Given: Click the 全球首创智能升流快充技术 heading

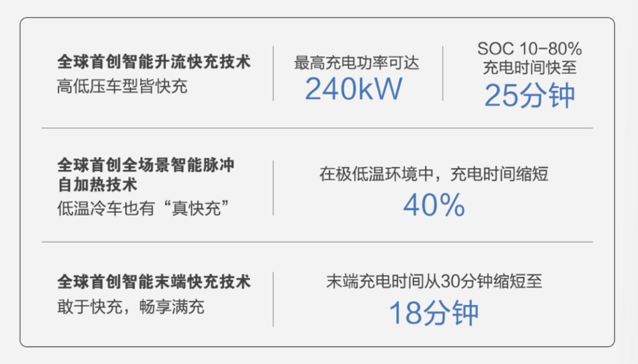Looking at the screenshot, I should [154, 63].
